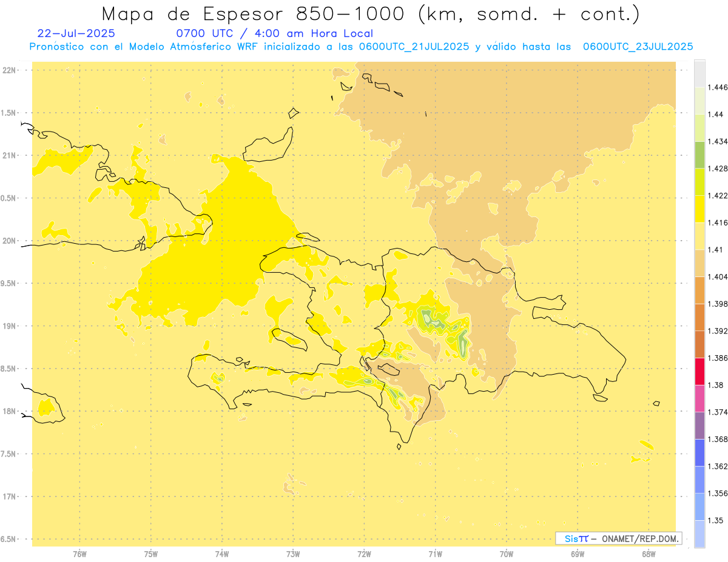Viewport: 728px width, 562px height.
Task: Click the color bar value '1.374'
Action: 718,412
